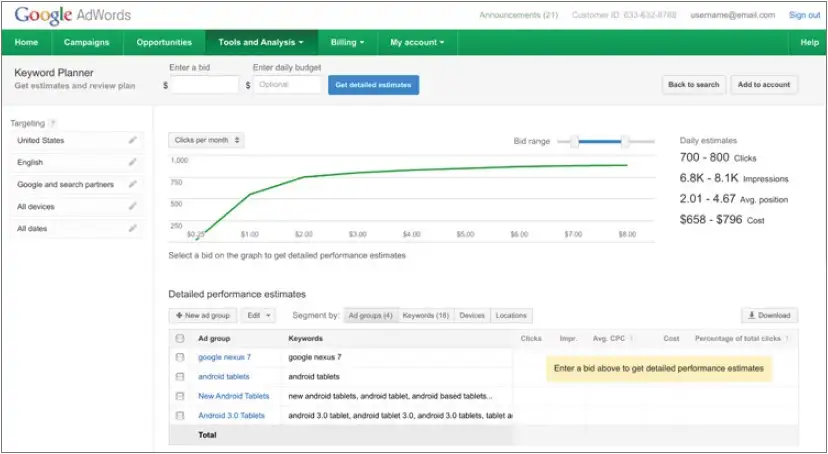828x454 pixels.
Task: Open the Help menu item
Action: tap(809, 42)
